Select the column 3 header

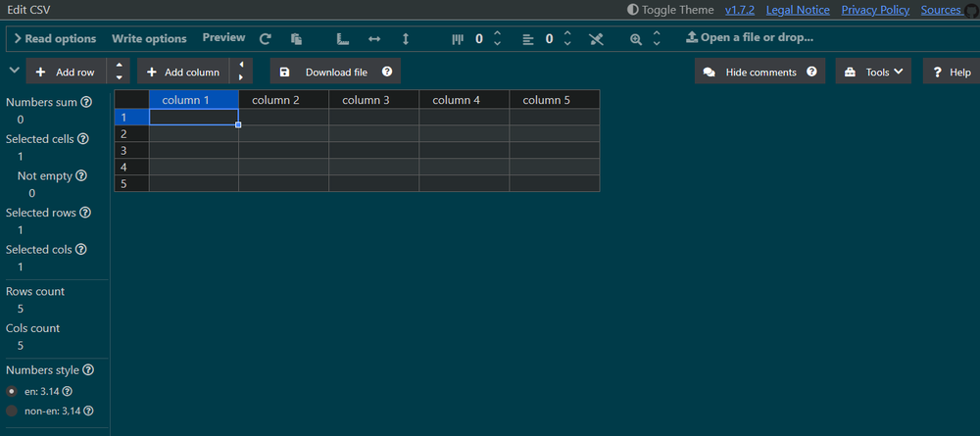click(373, 99)
